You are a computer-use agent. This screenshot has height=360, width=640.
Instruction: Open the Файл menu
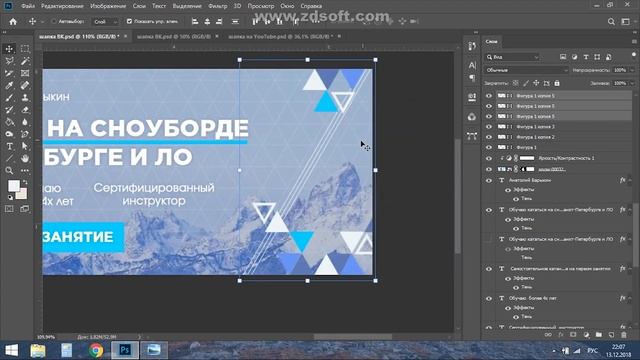(x=28, y=6)
